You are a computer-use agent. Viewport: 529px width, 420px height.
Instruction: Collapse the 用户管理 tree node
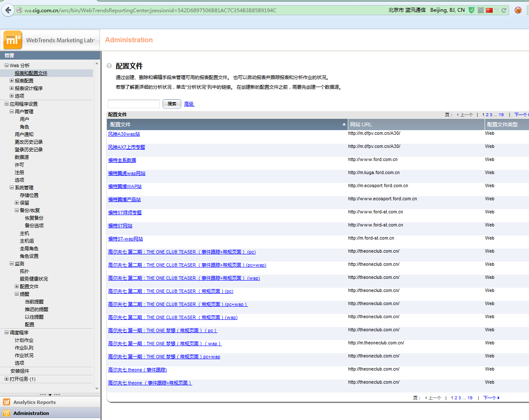[11, 112]
